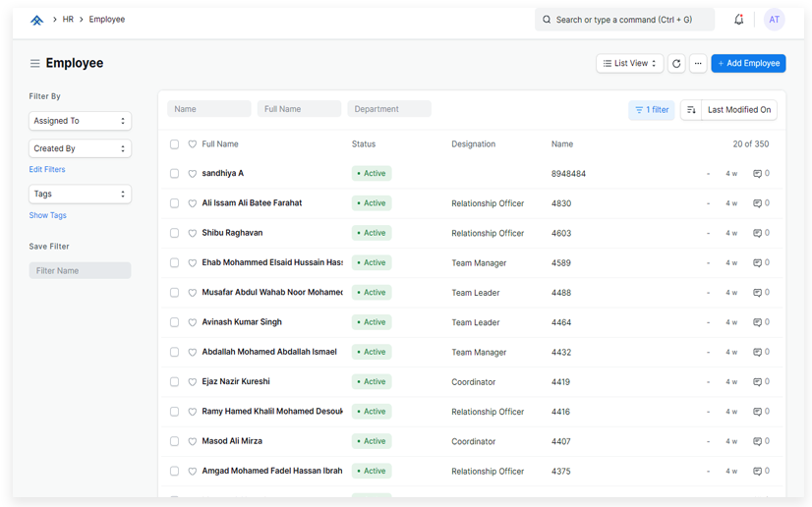The image size is (812, 507).
Task: Open the notifications bell
Action: point(739,20)
